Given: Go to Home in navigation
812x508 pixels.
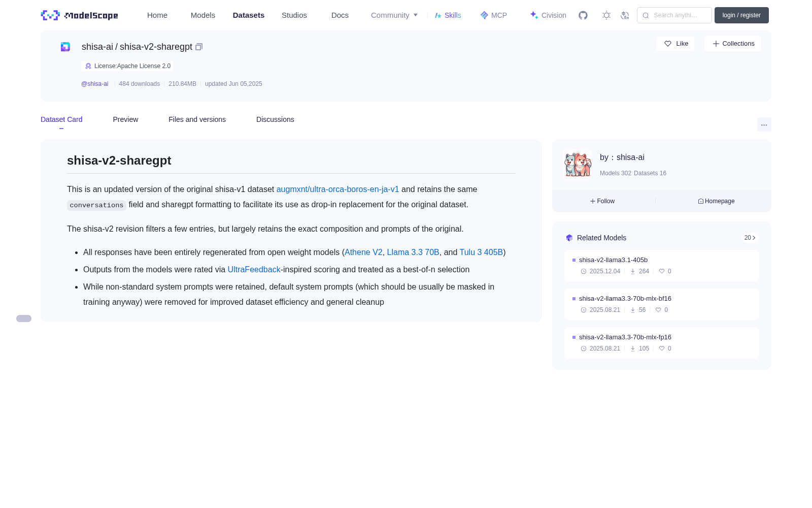Looking at the screenshot, I should 157,15.
